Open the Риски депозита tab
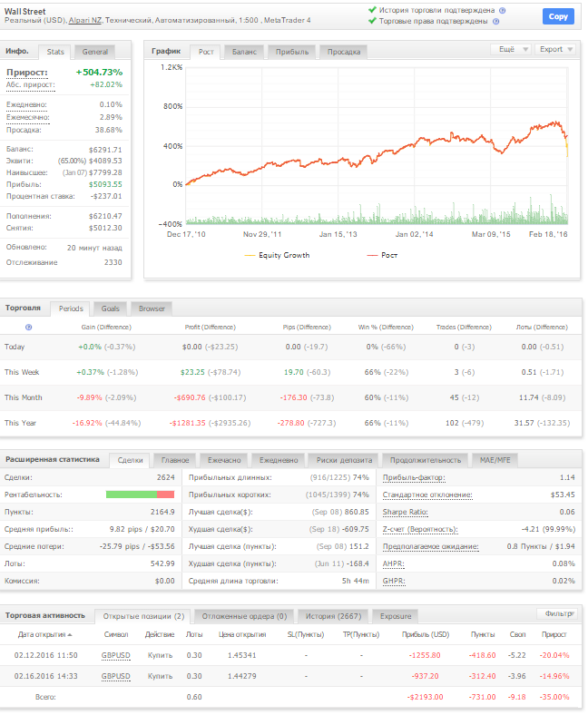The width and height of the screenshot is (588, 715). (344, 461)
